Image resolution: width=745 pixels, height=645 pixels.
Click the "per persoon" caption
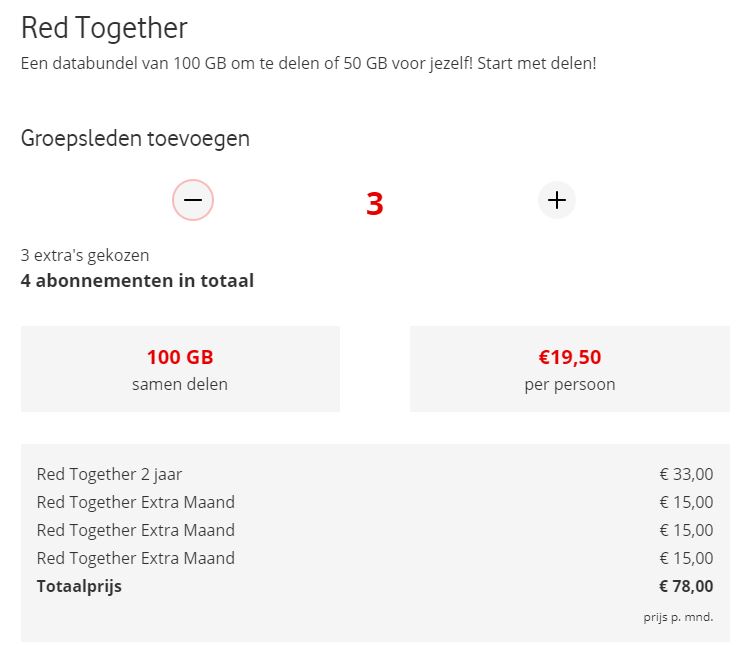(570, 384)
